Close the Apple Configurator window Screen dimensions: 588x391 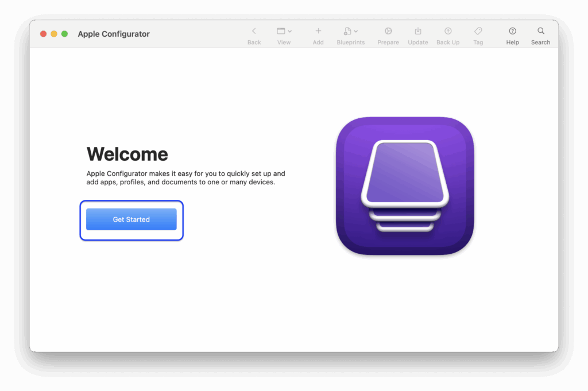[43, 34]
